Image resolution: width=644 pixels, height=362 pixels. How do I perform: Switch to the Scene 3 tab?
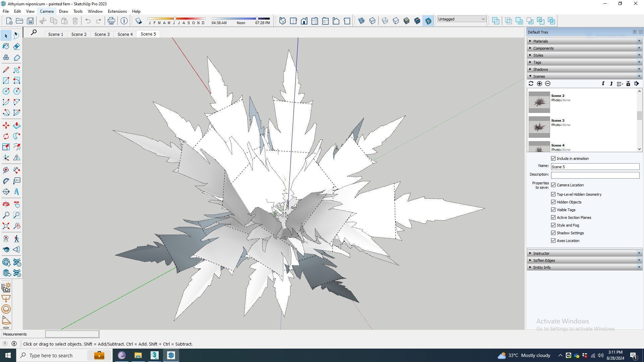102,34
